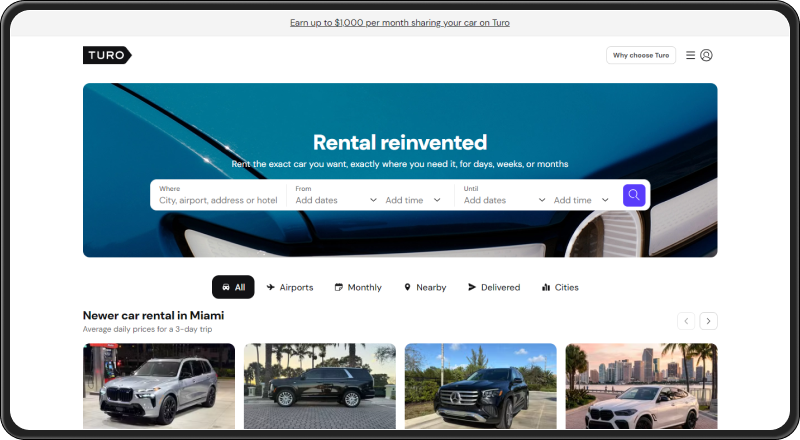
Task: Expand the Until 'Add dates' dropdown
Action: click(x=504, y=200)
